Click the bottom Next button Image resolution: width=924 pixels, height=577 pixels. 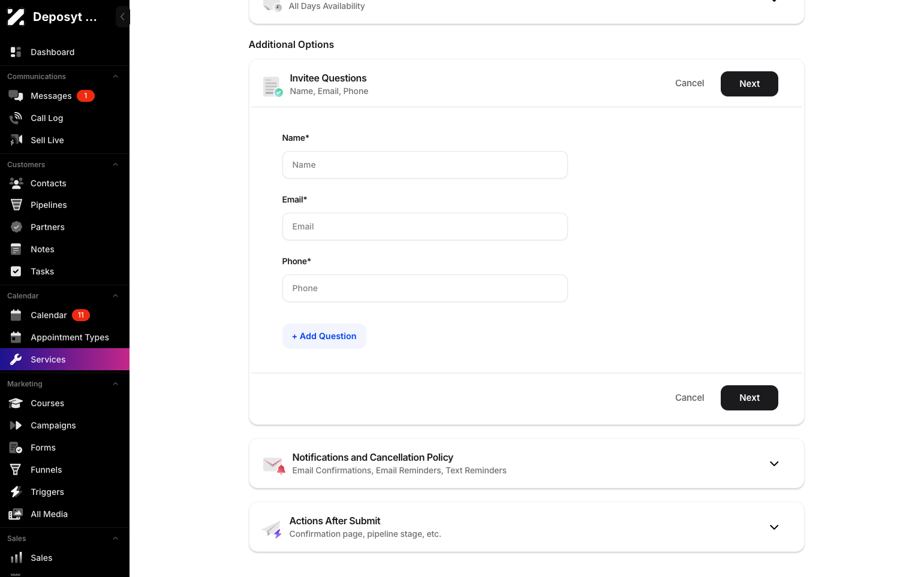750,398
